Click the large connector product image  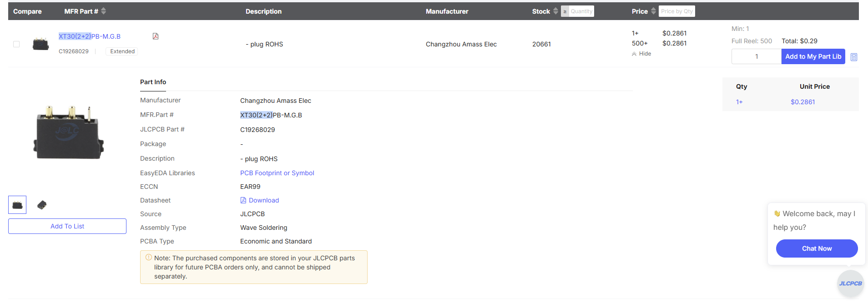coord(68,132)
